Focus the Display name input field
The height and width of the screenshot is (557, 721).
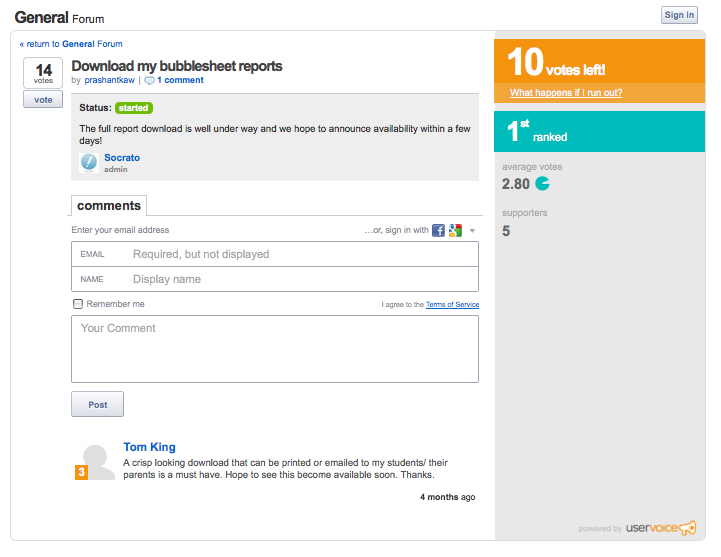[275, 279]
